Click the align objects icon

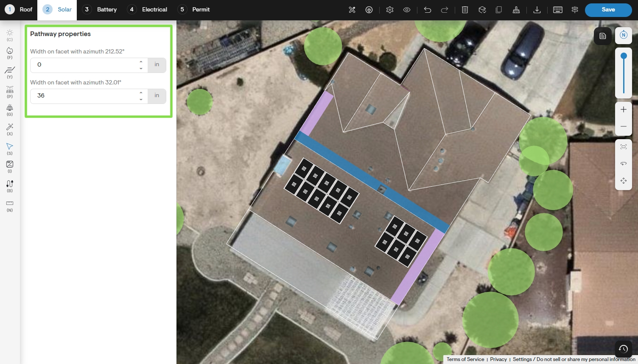(575, 10)
